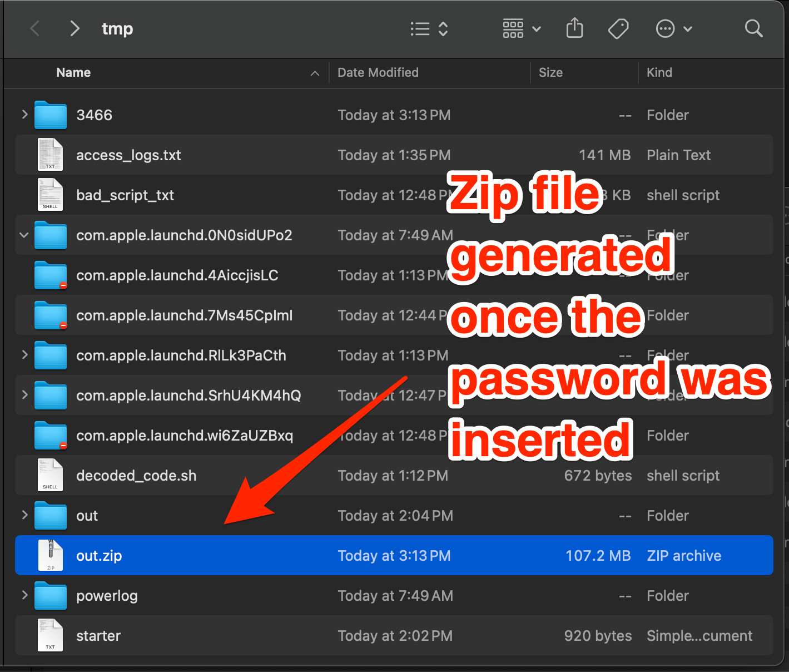Screen dimensions: 789x672
Task: Expand the powerlog folder
Action: 24,595
